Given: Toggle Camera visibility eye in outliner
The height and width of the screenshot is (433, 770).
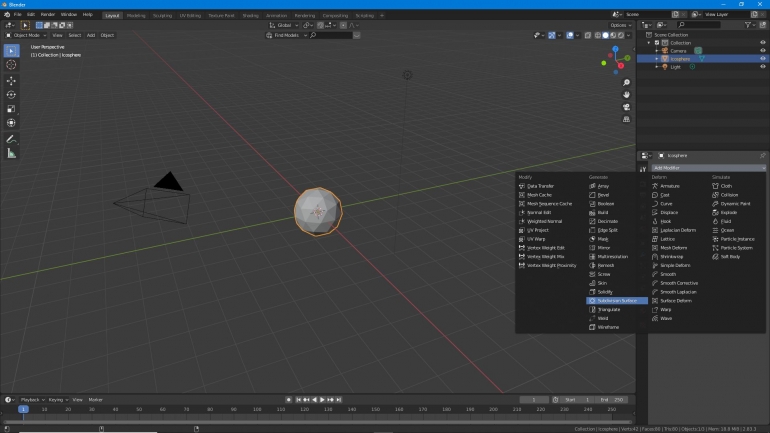Looking at the screenshot, I should point(762,51).
